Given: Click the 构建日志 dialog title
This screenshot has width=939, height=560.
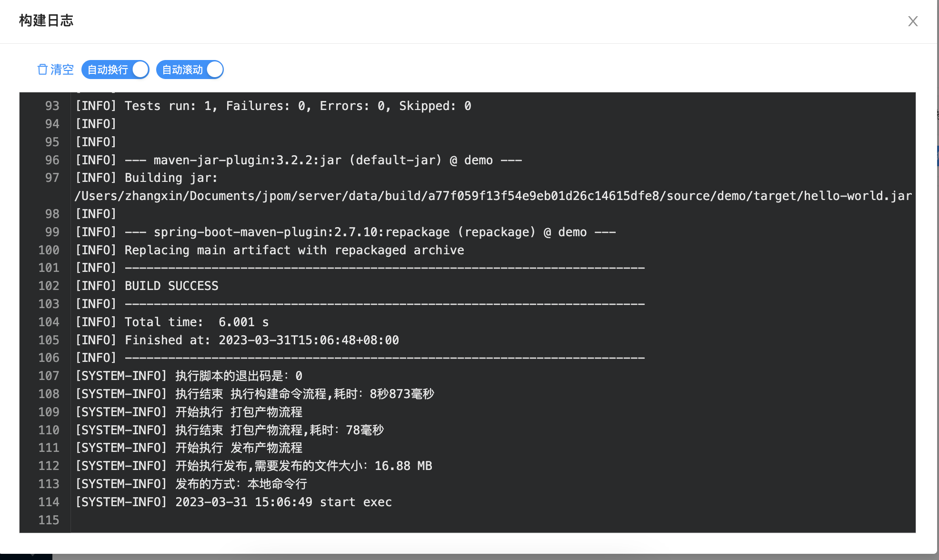Looking at the screenshot, I should click(46, 20).
